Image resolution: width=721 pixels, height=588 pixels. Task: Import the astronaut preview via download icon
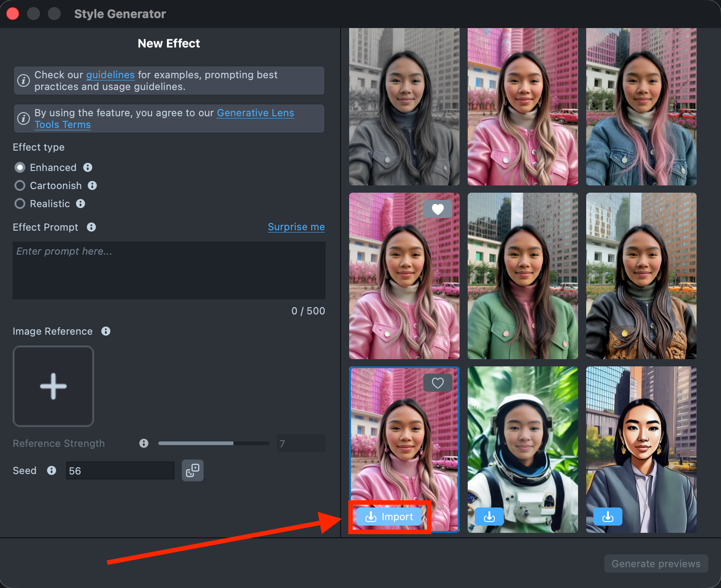[x=489, y=517]
